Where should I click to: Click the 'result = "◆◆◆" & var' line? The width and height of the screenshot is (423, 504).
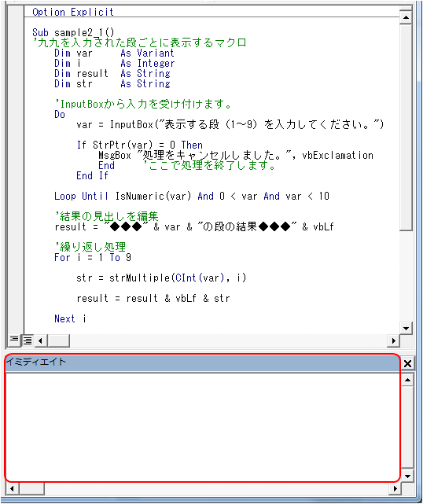(x=194, y=227)
